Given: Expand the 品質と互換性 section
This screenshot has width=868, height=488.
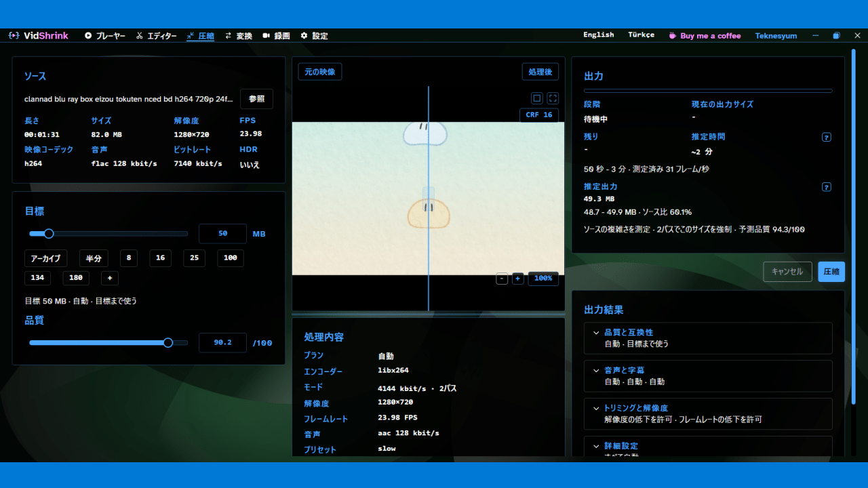Looking at the screenshot, I should point(708,338).
